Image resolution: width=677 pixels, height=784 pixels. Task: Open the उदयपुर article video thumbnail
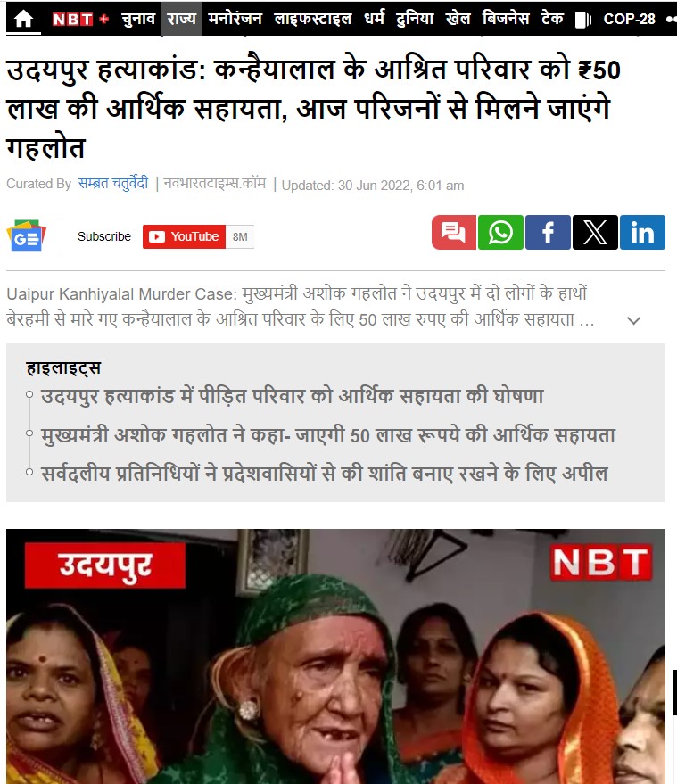(335, 656)
